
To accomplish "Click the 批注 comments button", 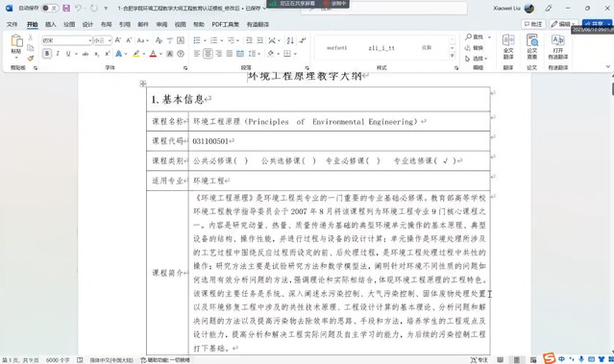I will 533,24.
